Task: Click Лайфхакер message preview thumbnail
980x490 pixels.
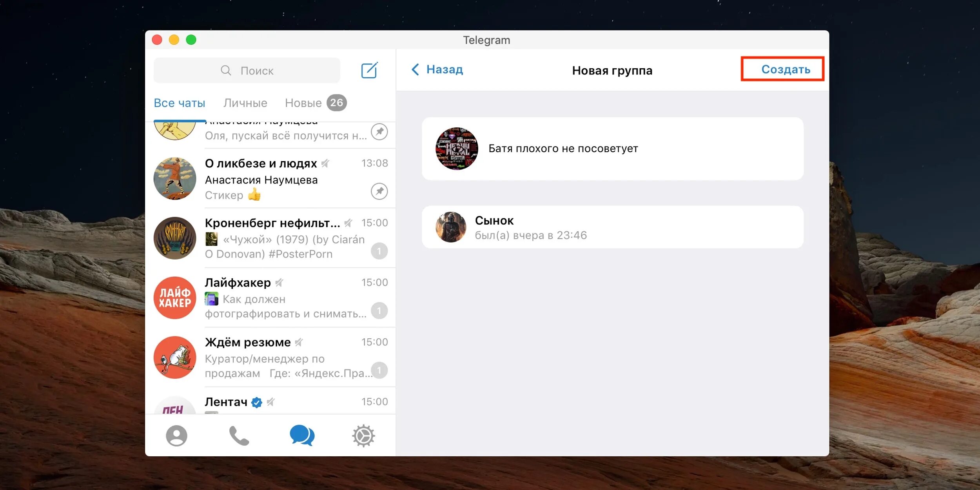Action: coord(211,299)
